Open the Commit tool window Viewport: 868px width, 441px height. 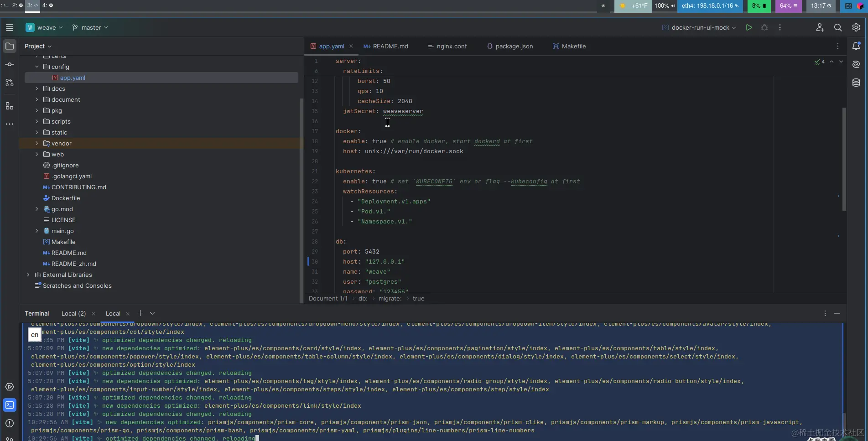[10, 64]
